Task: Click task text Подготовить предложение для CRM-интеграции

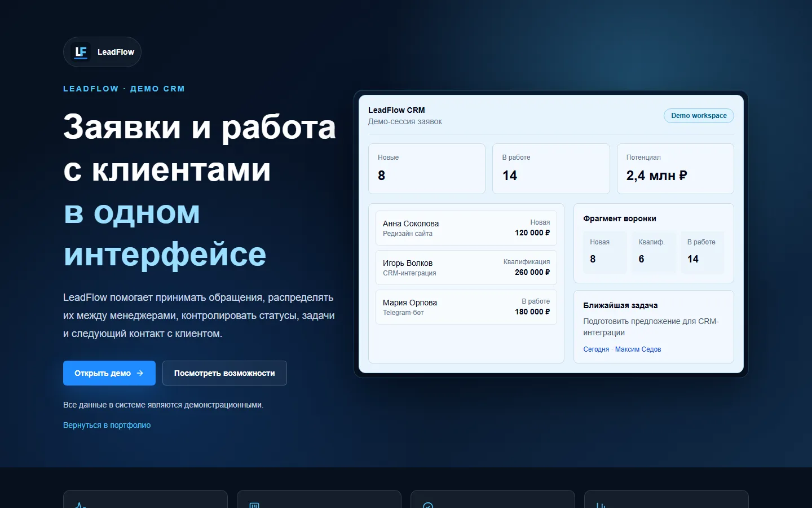Action: 651,327
